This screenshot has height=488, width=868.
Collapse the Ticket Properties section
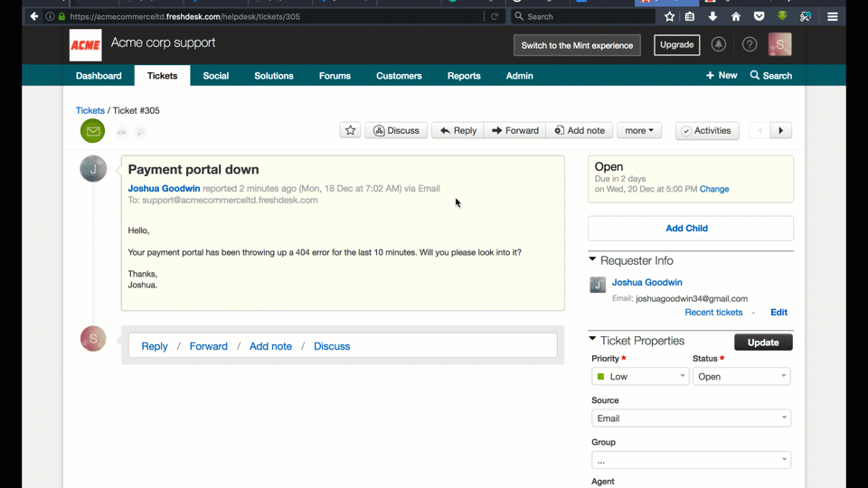592,339
